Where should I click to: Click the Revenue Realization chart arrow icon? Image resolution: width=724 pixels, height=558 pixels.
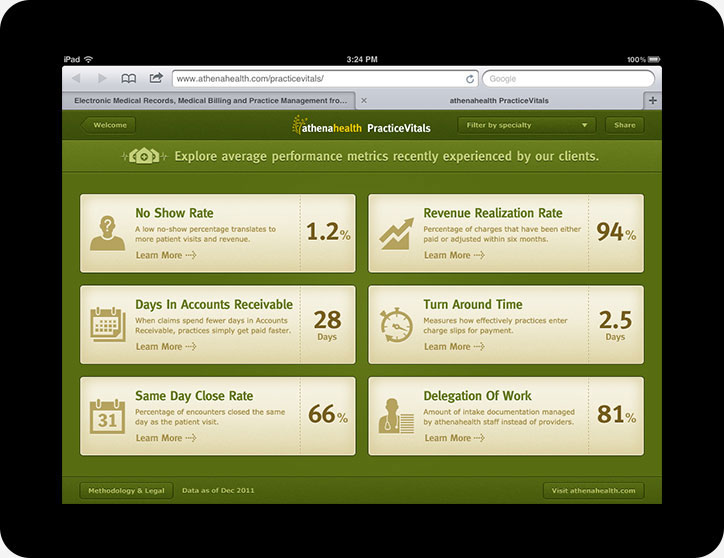pos(396,233)
